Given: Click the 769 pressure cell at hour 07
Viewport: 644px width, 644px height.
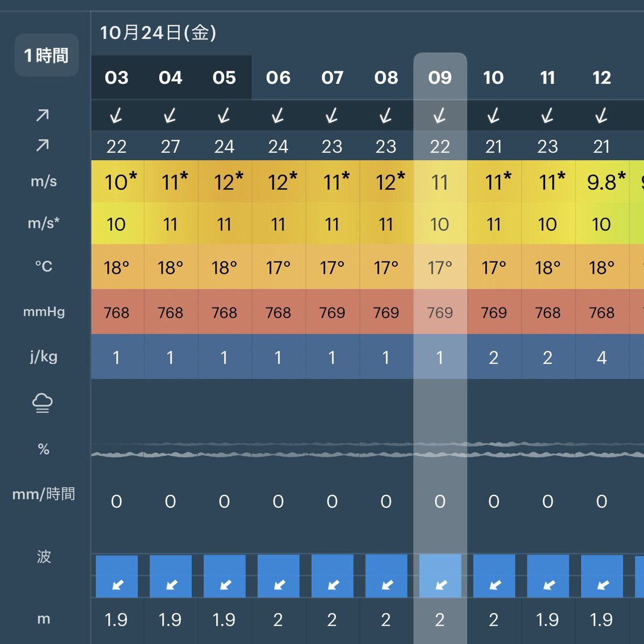Looking at the screenshot, I should 332,312.
